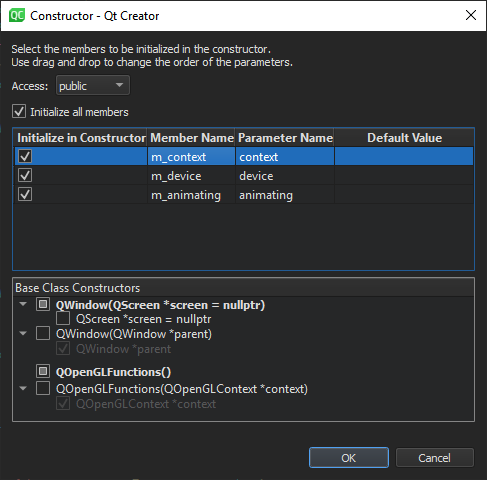Select the QWindow(QScreen *screen = nullptr) tree item

coord(160,305)
